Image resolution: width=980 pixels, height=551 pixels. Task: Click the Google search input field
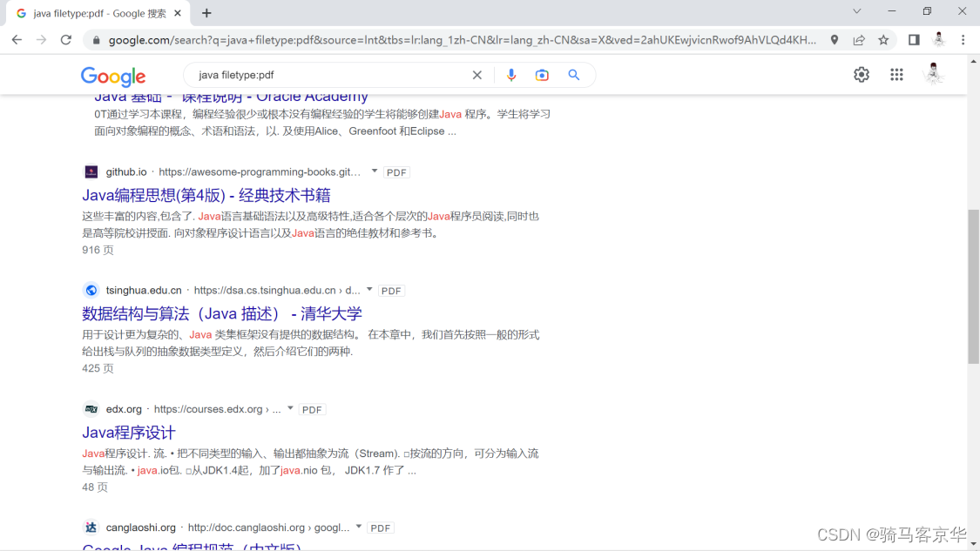tap(331, 75)
